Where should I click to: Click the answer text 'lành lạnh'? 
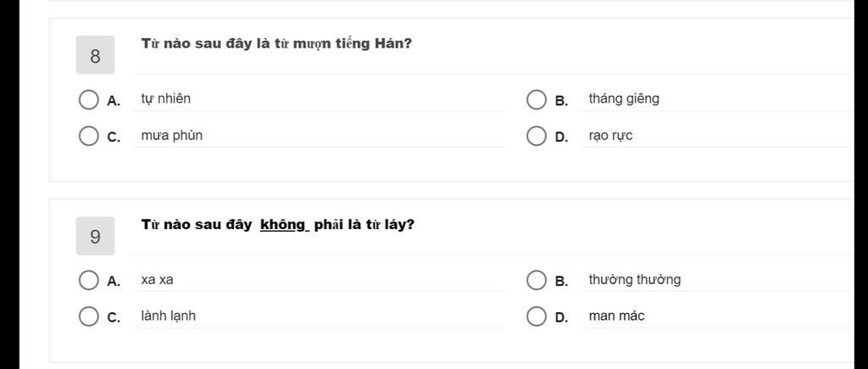click(168, 316)
